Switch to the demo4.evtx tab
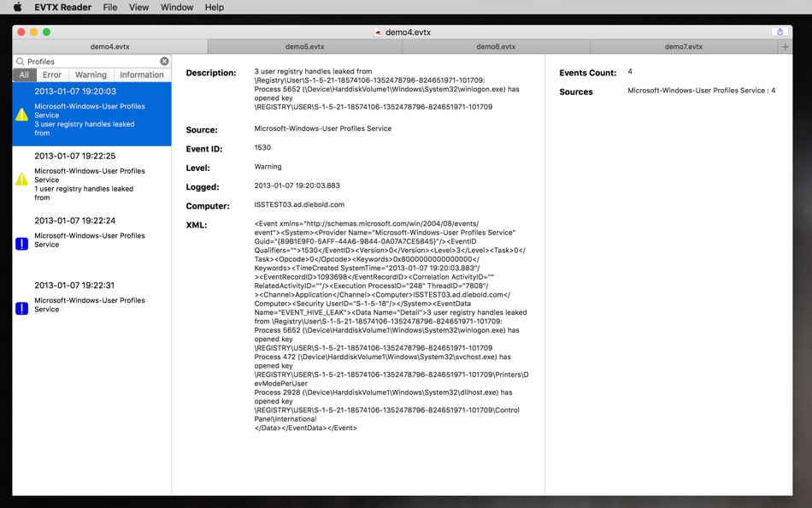The image size is (812, 508). 109,47
